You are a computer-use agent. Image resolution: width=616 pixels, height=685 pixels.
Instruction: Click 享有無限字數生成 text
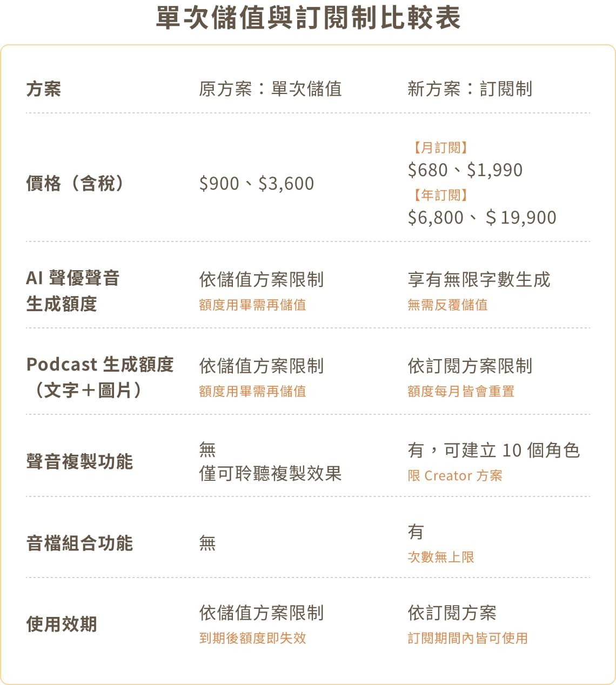pyautogui.click(x=479, y=279)
